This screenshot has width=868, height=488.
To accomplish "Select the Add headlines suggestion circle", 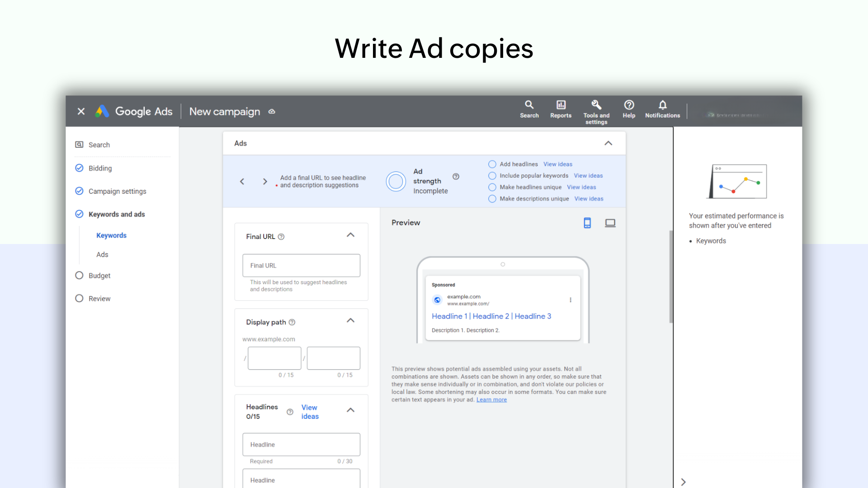I will 492,164.
